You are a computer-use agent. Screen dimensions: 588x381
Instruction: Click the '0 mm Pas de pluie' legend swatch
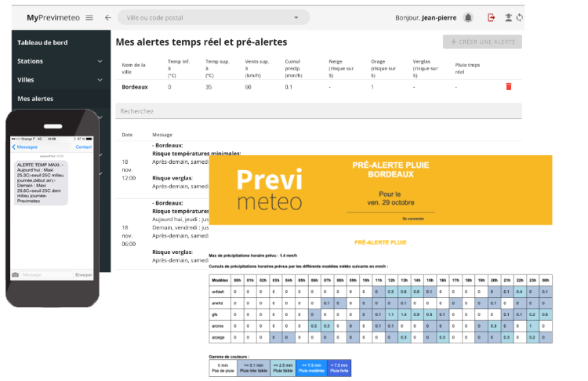(x=223, y=368)
